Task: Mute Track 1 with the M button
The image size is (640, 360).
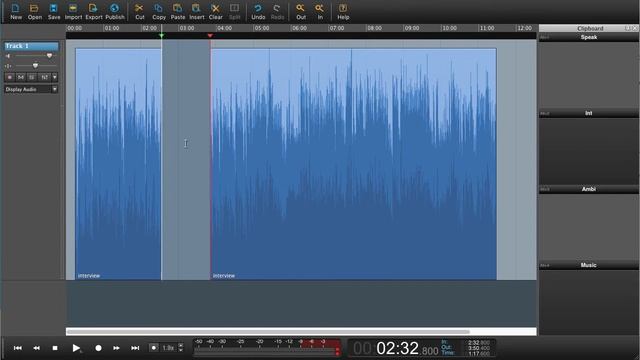Action: 20,77
